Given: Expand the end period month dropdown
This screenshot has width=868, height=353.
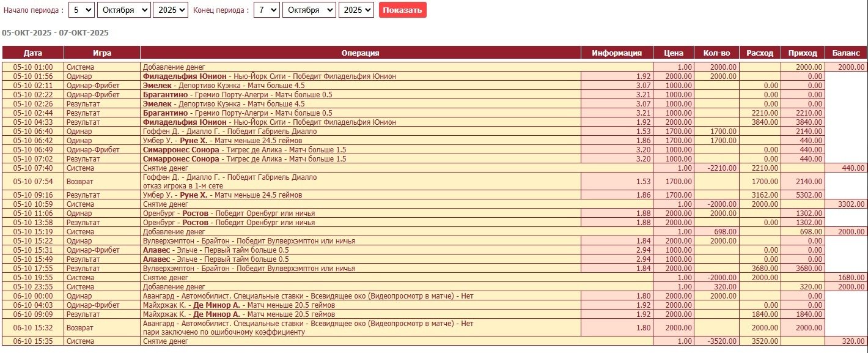Looking at the screenshot, I should [x=309, y=10].
